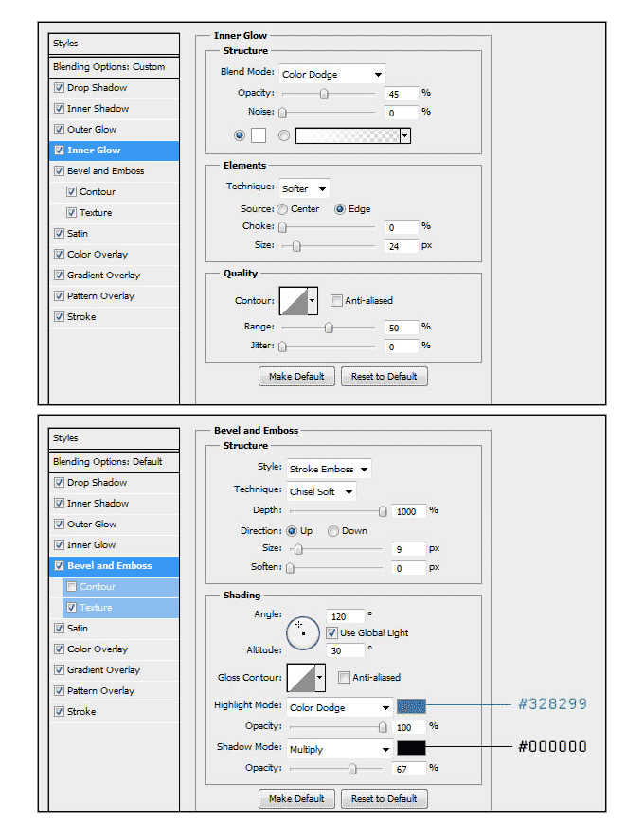The width and height of the screenshot is (644, 818).
Task: Open the Gloss Contour picker thumbnail
Action: 301,678
